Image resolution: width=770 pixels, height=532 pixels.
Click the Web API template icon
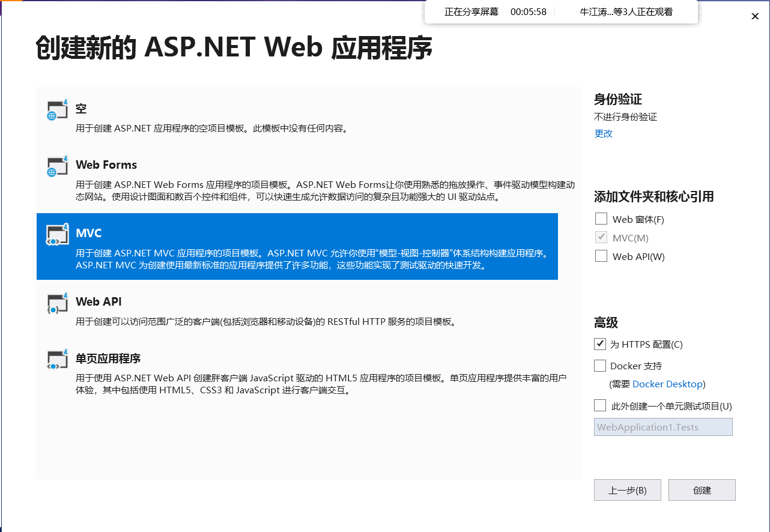pyautogui.click(x=57, y=303)
